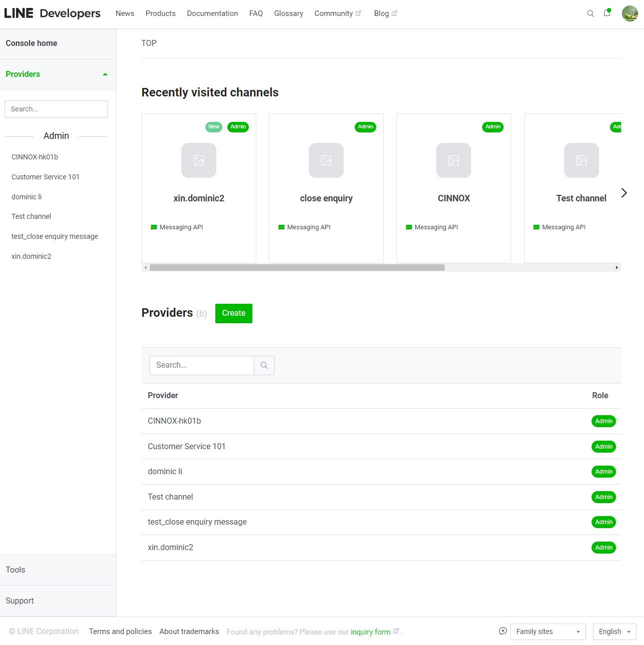Select test_close enquiry message in the sidebar list

point(55,236)
